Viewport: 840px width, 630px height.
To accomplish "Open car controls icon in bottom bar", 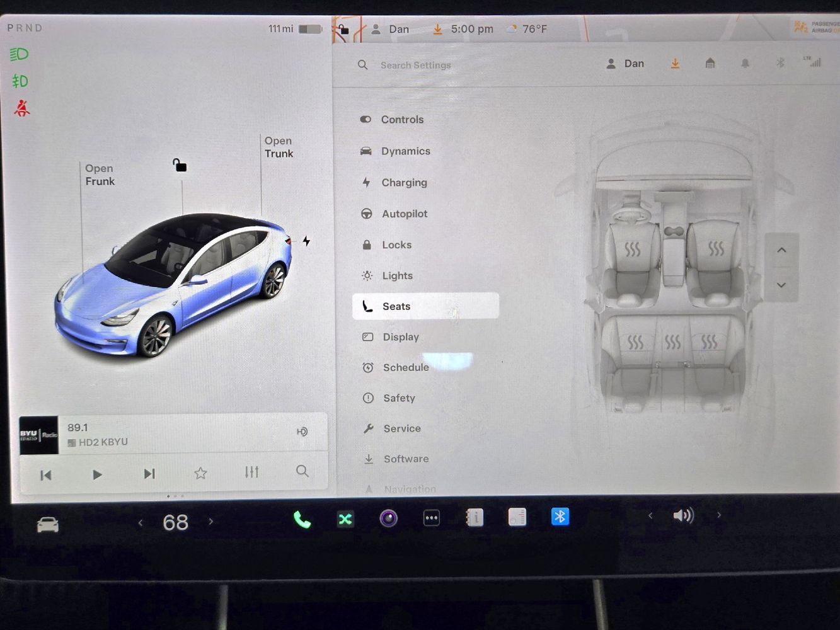I will coord(48,524).
